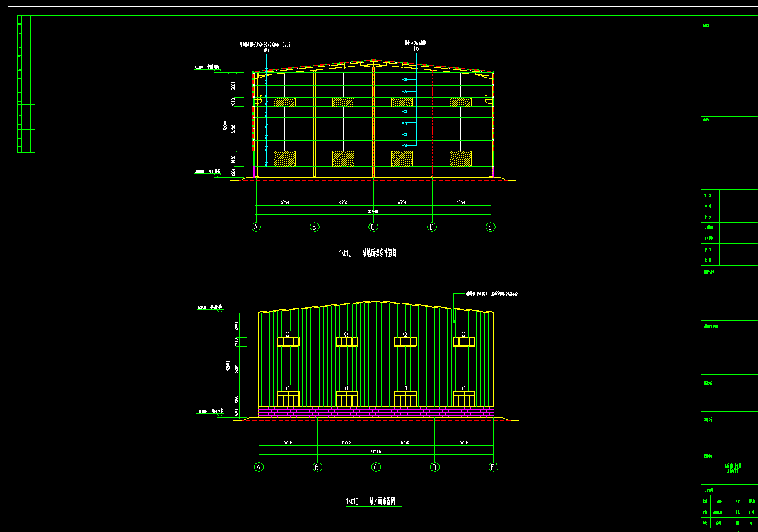
Task: Click the C2 window between axes C-D
Action: [405, 342]
